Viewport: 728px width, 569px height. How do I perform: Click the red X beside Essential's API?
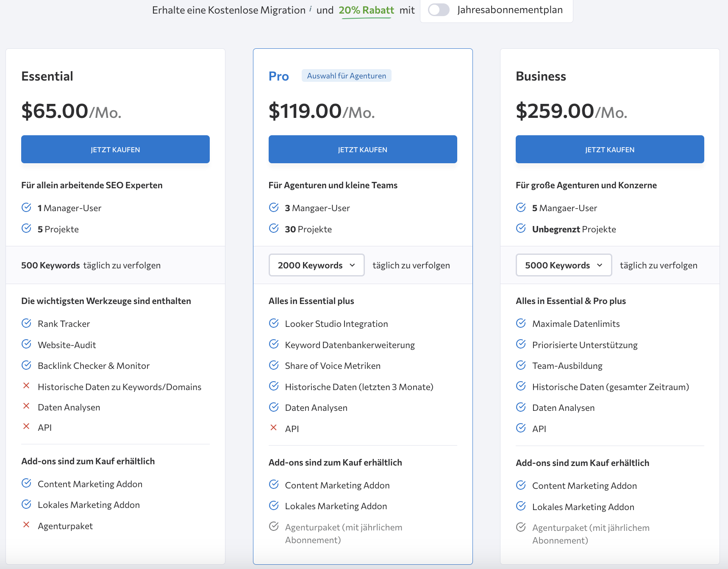tap(26, 426)
